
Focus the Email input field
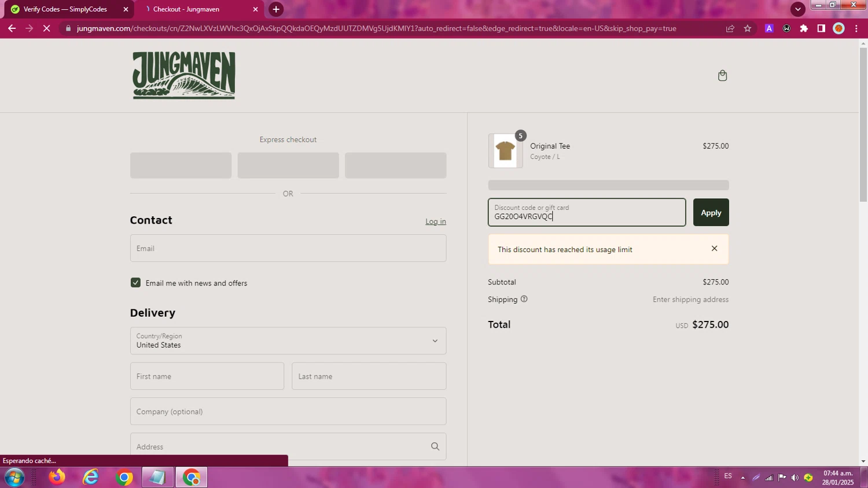[x=288, y=248]
